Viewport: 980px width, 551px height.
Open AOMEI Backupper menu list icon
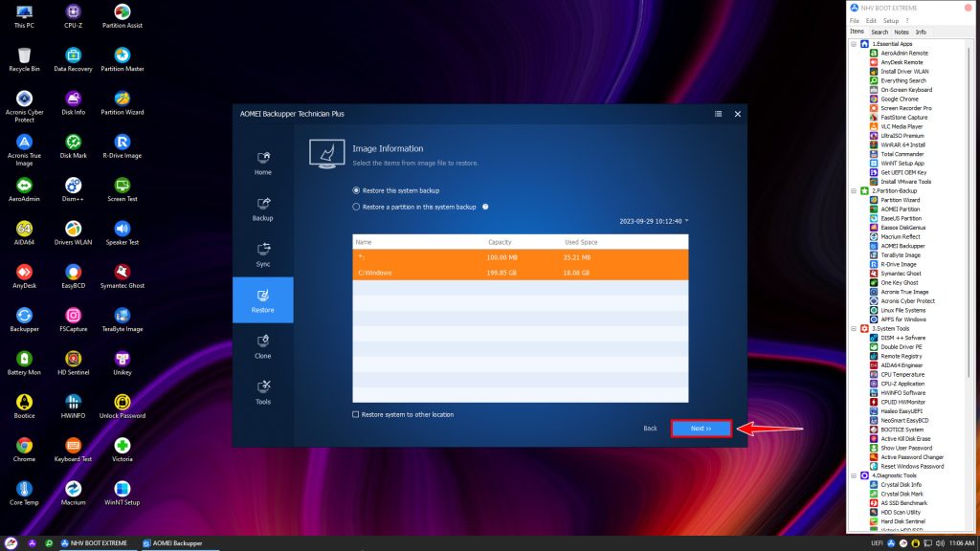(718, 114)
